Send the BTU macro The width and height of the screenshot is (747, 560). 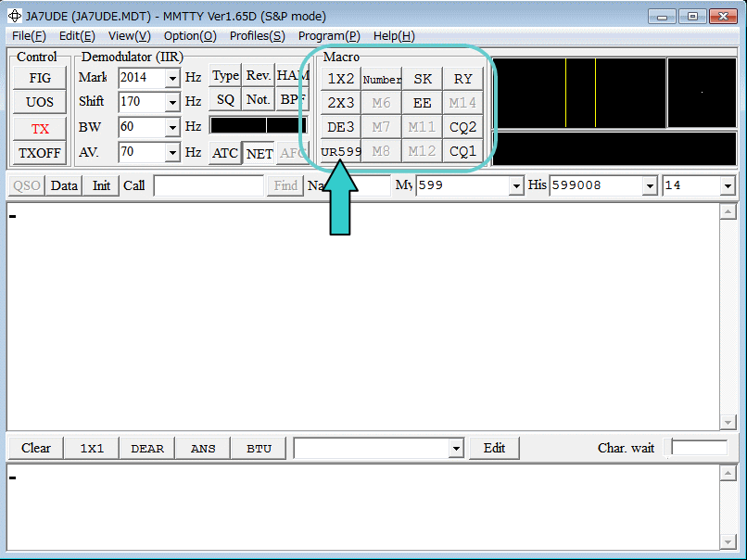coord(259,448)
